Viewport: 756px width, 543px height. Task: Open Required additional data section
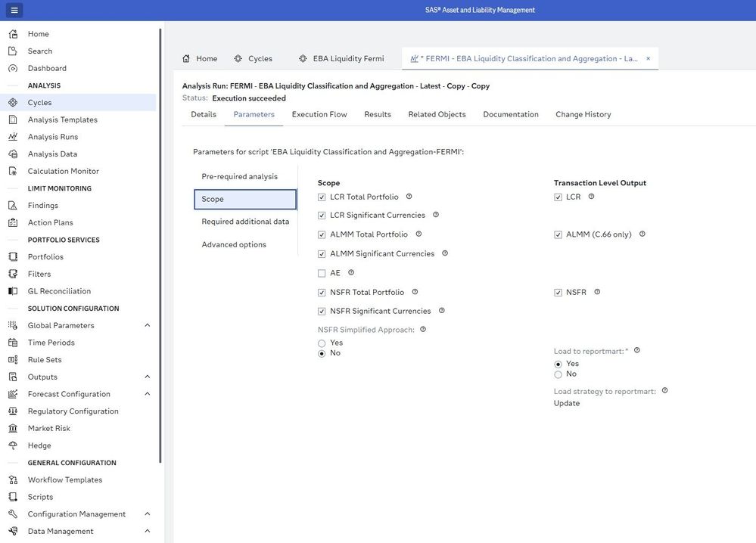tap(245, 222)
